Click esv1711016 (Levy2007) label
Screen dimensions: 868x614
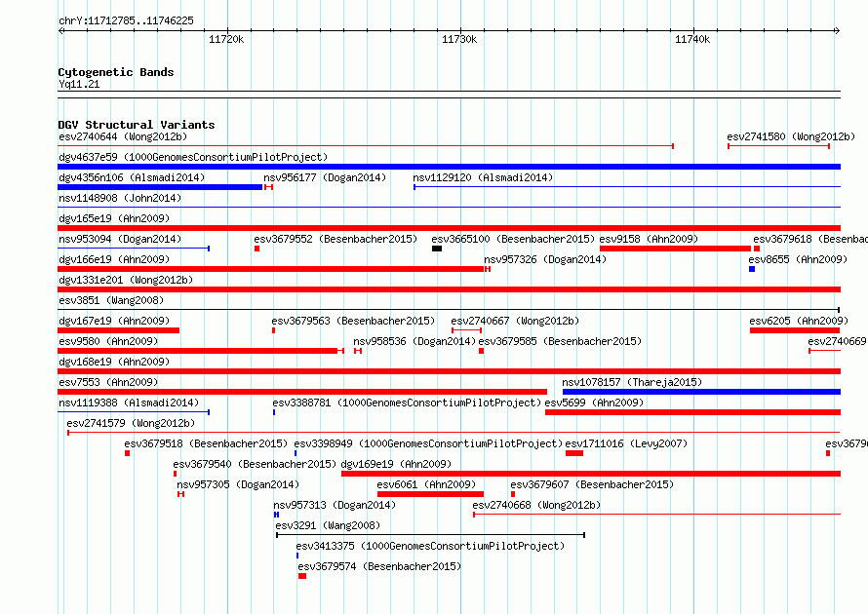pyautogui.click(x=626, y=443)
